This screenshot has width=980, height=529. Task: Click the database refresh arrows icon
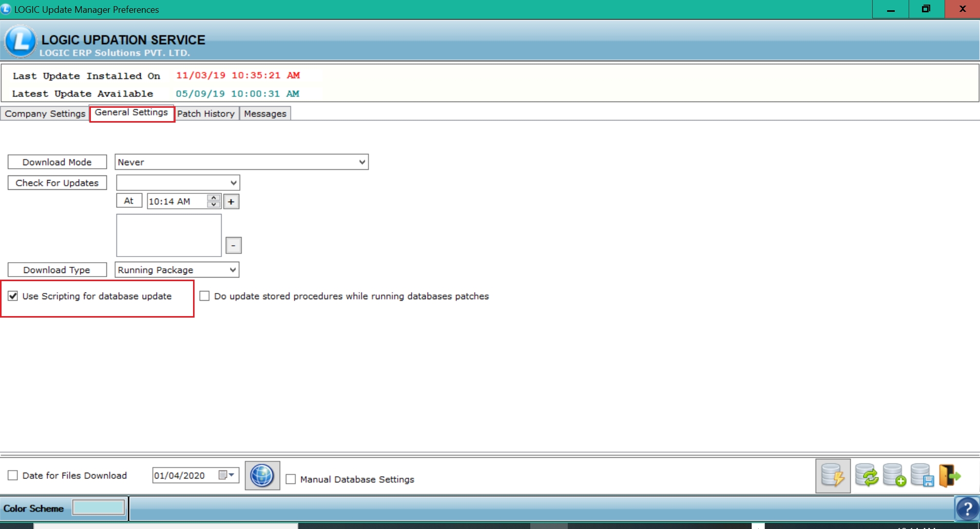[867, 476]
